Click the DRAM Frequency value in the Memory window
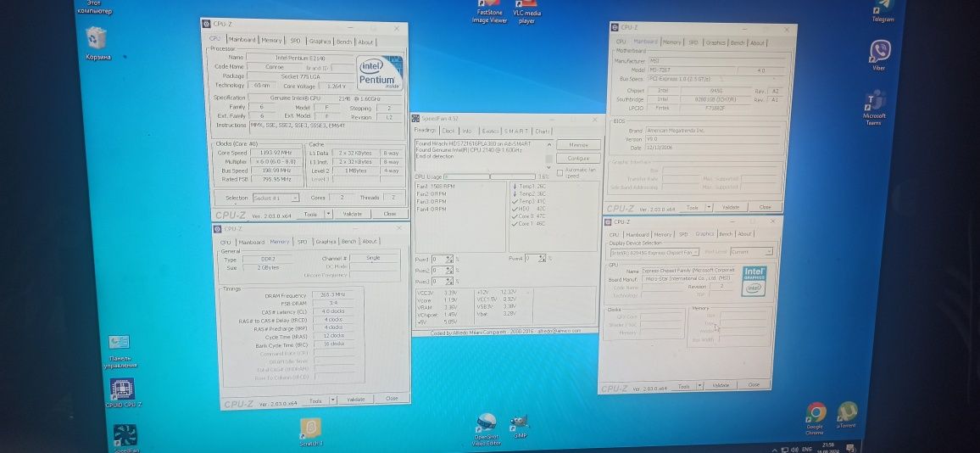Viewport: 980px width, 453px height. point(332,295)
